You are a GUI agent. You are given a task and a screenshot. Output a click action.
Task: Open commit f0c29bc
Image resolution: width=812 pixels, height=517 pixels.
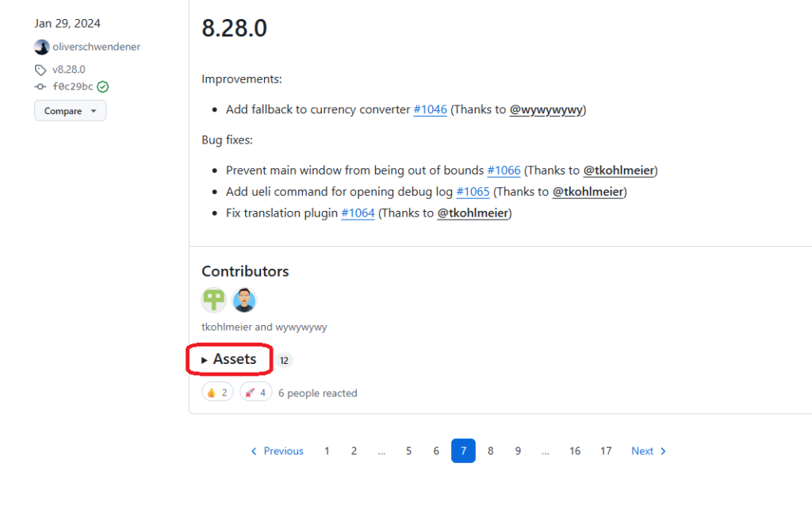click(72, 86)
